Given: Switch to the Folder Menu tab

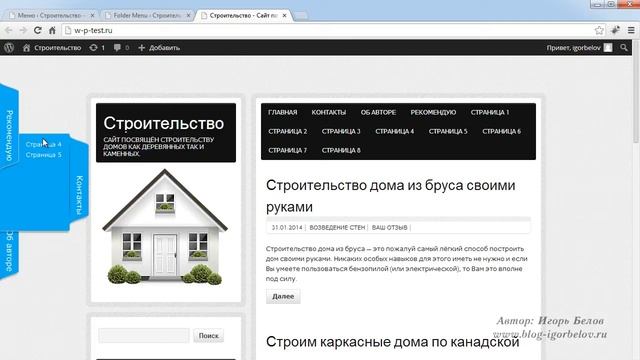Looking at the screenshot, I should pyautogui.click(x=146, y=16).
